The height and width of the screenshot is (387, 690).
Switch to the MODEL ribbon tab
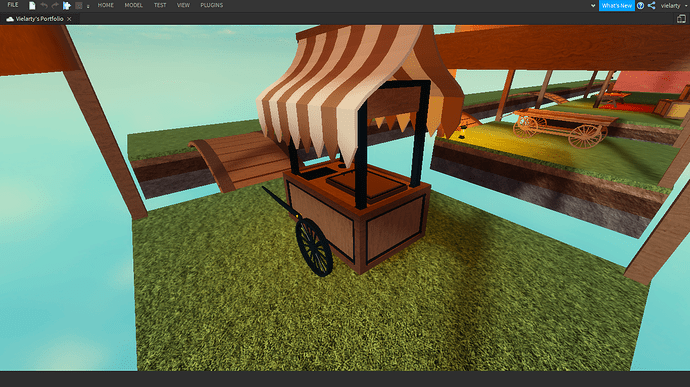[x=133, y=5]
